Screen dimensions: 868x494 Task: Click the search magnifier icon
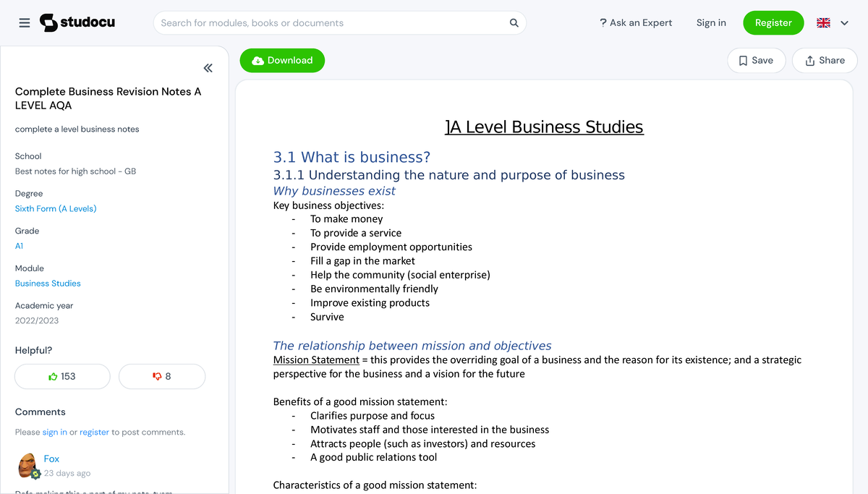[x=514, y=23]
